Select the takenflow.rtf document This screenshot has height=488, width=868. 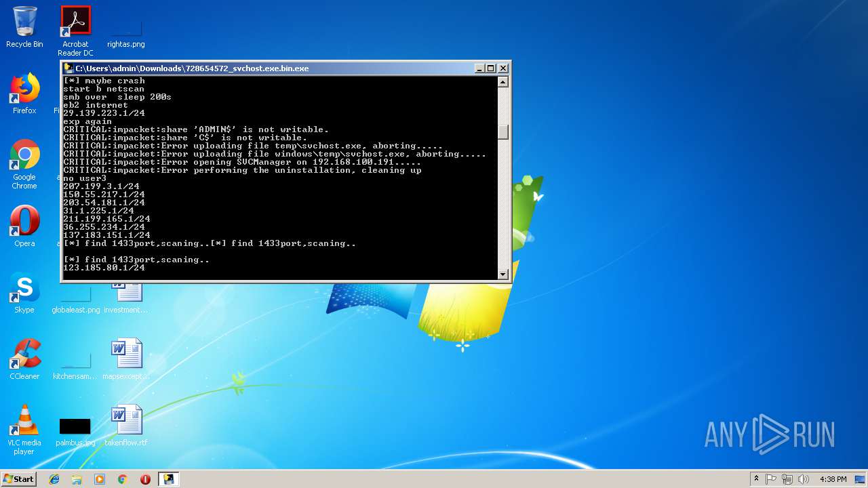click(x=126, y=426)
